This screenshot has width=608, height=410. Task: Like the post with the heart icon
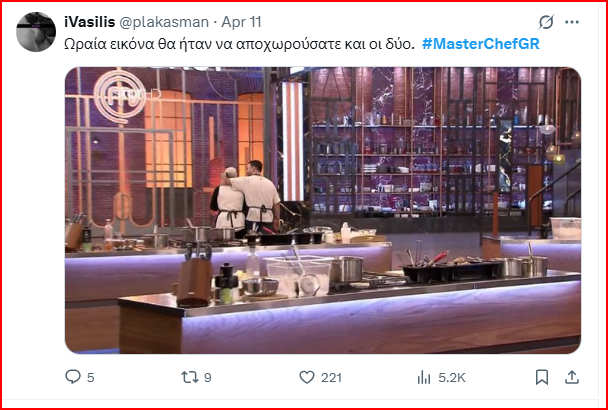tap(307, 377)
